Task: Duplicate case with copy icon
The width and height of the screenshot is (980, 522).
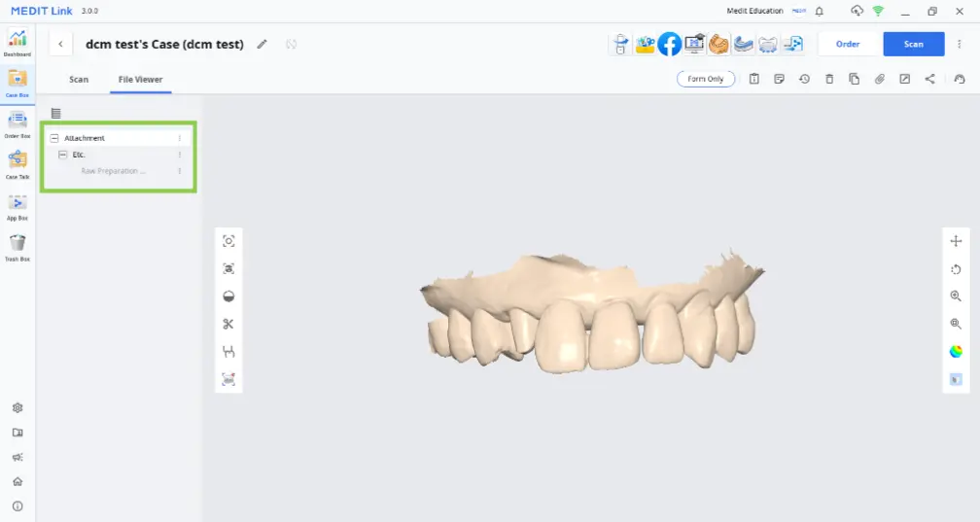Action: coord(855,79)
